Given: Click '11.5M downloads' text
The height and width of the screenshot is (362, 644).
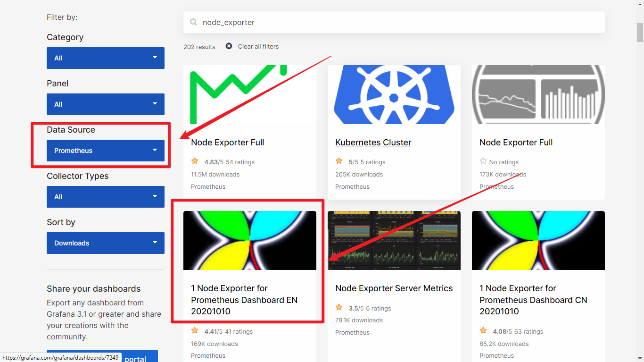Looking at the screenshot, I should click(215, 174).
